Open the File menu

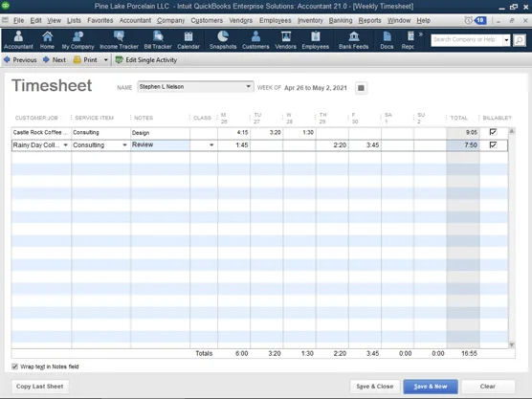pyautogui.click(x=19, y=21)
